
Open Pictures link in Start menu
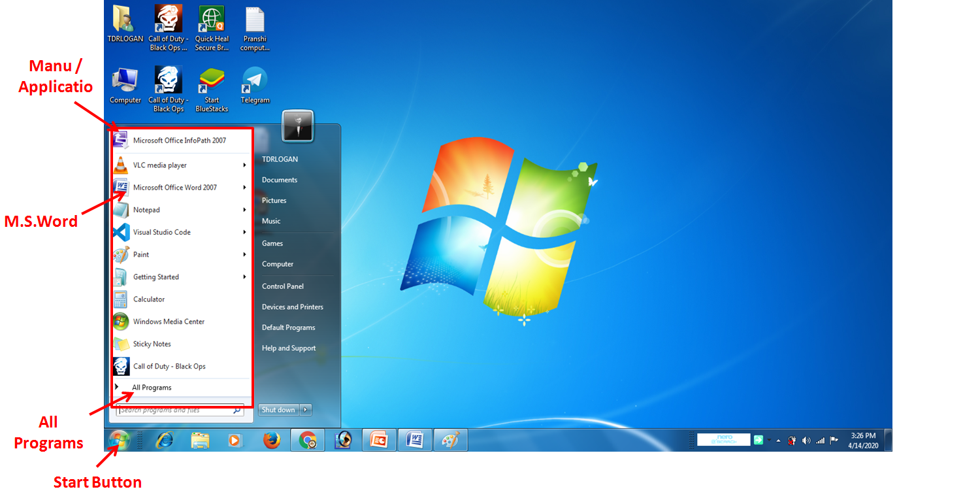pyautogui.click(x=274, y=201)
